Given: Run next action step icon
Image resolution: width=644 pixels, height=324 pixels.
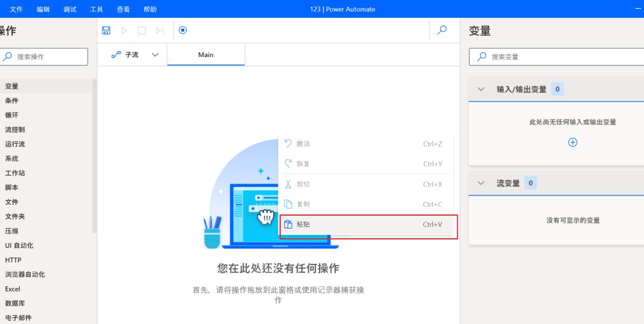Looking at the screenshot, I should click(x=160, y=30).
